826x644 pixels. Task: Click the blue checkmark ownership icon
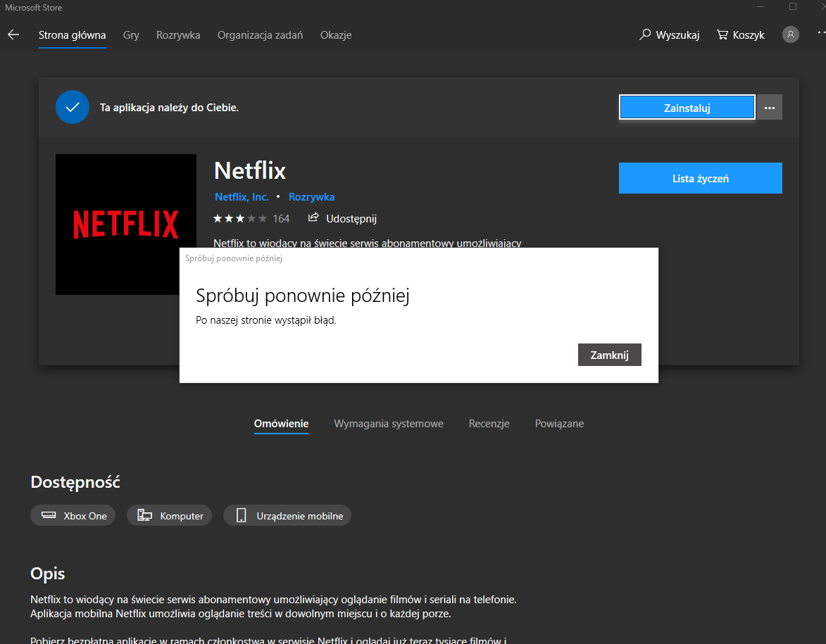[72, 108]
